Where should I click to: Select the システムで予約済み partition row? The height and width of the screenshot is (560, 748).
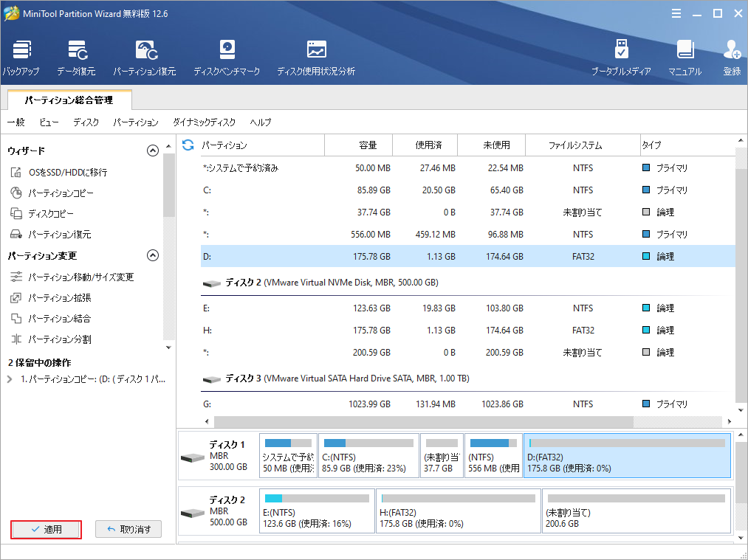point(467,168)
